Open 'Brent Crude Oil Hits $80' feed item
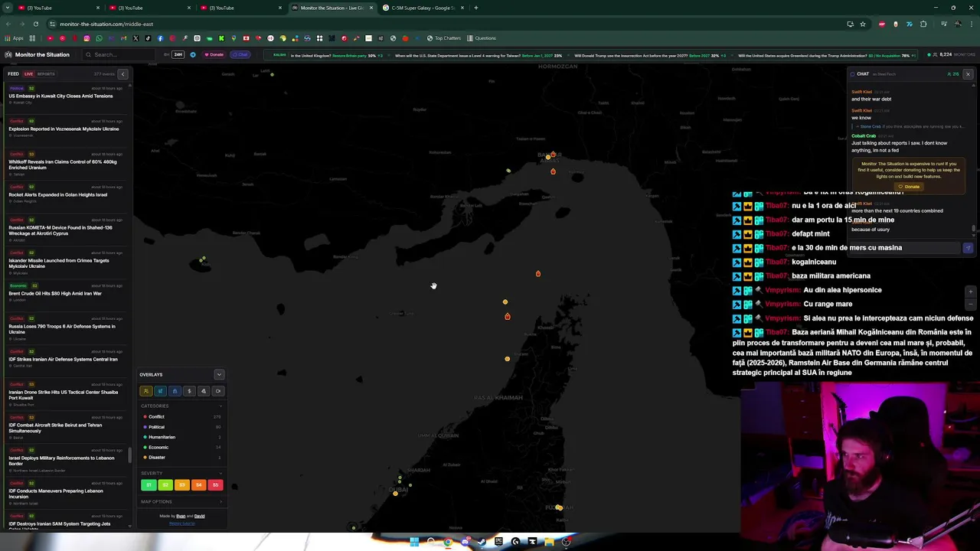The width and height of the screenshot is (980, 551). click(x=64, y=293)
